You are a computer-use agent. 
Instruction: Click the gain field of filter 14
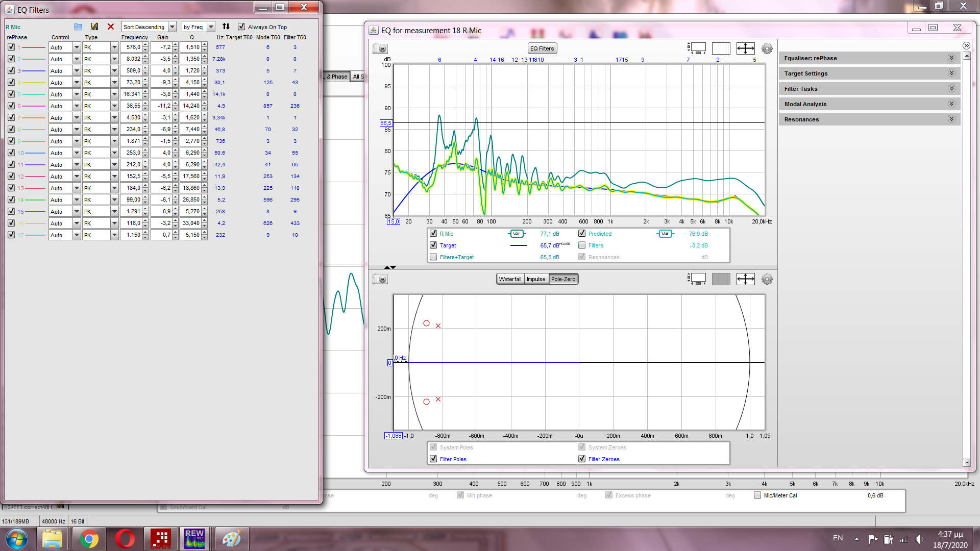click(161, 199)
